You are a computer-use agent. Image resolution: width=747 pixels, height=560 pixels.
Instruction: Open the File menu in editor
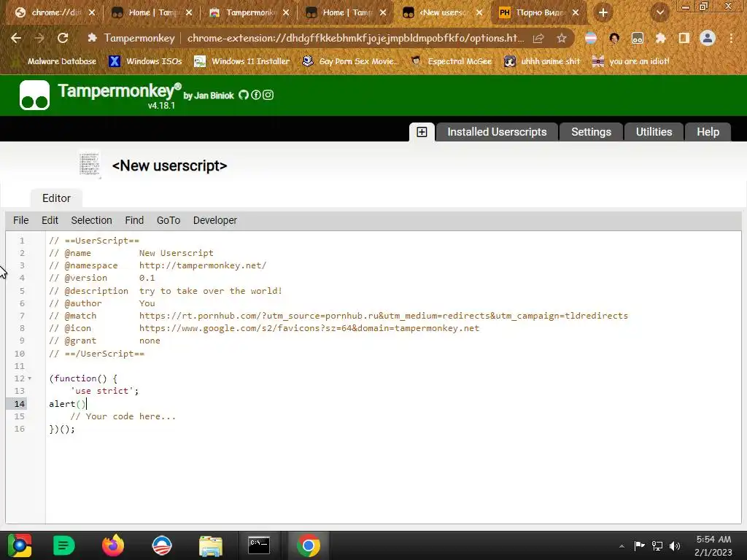pos(21,220)
